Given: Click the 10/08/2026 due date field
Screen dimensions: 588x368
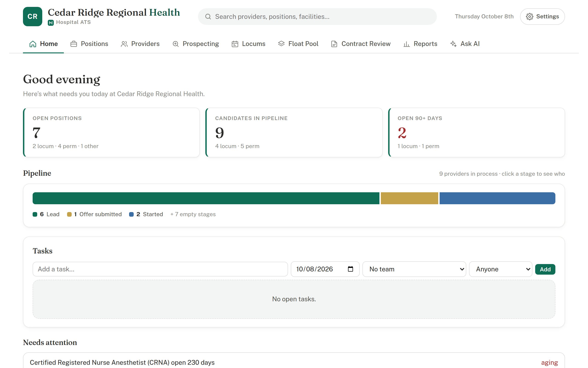Looking at the screenshot, I should coord(325,269).
